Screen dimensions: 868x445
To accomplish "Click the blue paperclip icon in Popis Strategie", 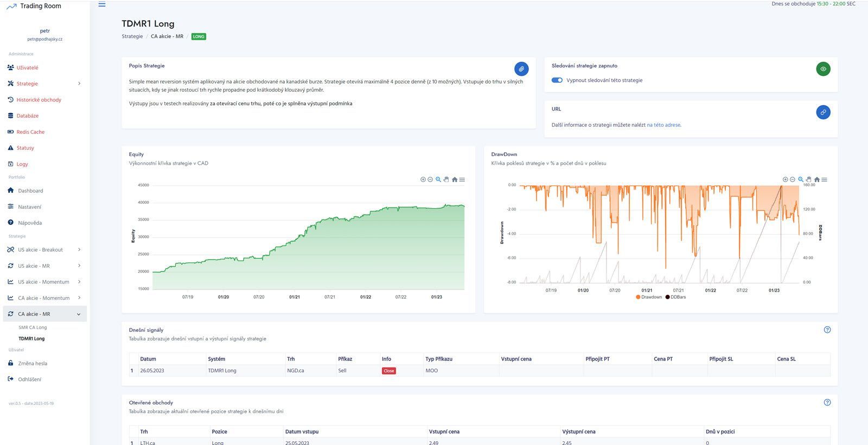I will pyautogui.click(x=521, y=69).
